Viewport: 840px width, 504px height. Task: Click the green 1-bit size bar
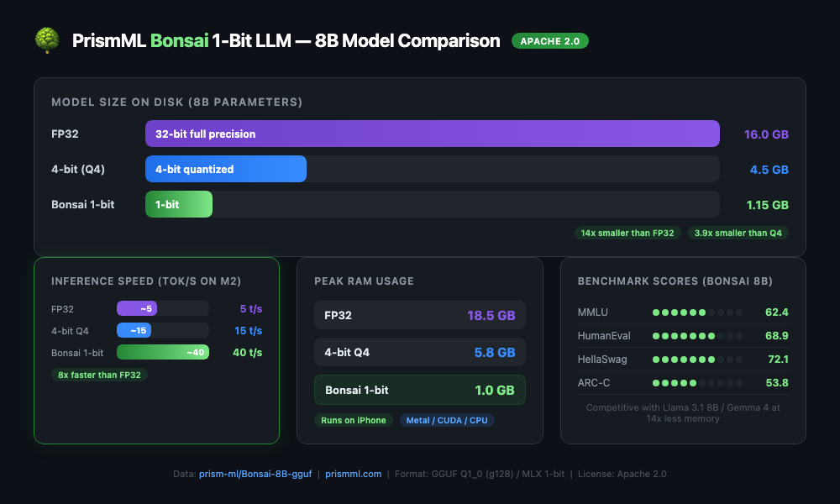pos(178,205)
